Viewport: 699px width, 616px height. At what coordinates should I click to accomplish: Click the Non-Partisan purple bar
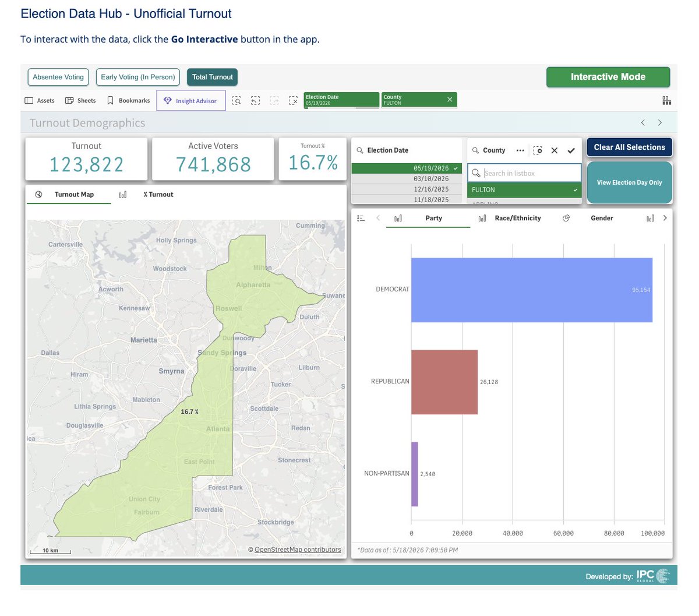point(415,474)
